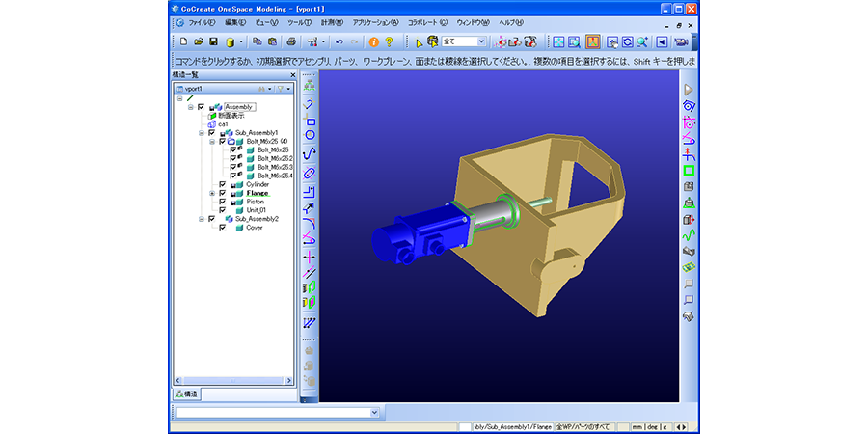This screenshot has height=434, width=868.
Task: Uncheck the Cylinder part checkbox
Action: tap(223, 184)
